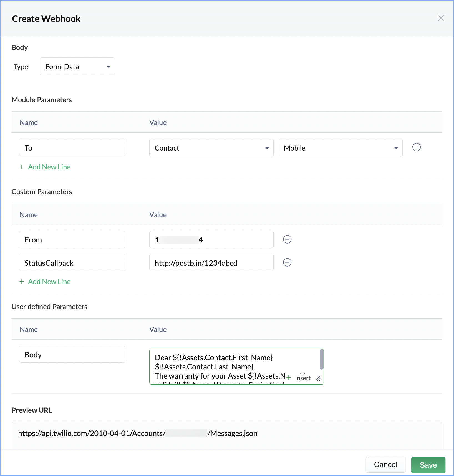Click the plus icon under Custom Parameters
The height and width of the screenshot is (476, 454).
click(x=22, y=282)
